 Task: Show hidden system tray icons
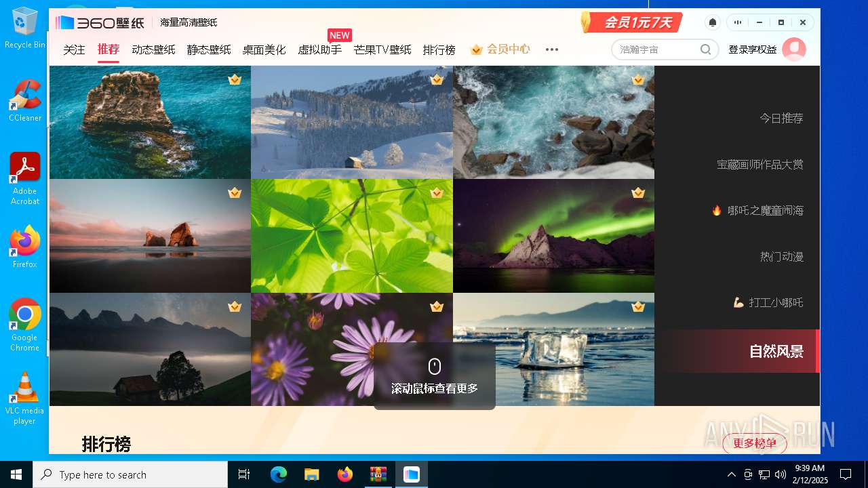coord(731,474)
